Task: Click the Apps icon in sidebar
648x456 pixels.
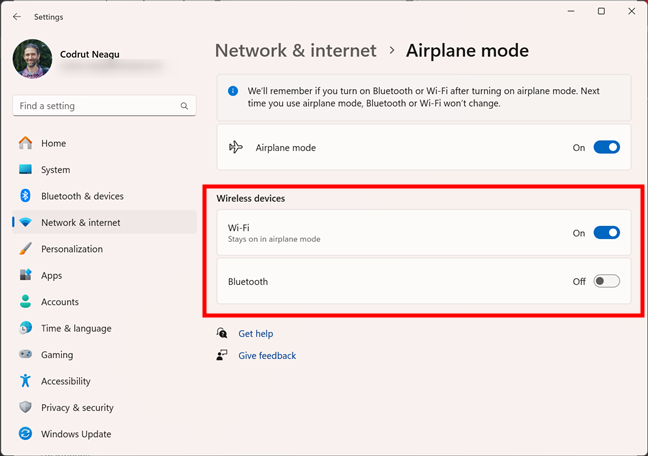Action: (x=25, y=275)
